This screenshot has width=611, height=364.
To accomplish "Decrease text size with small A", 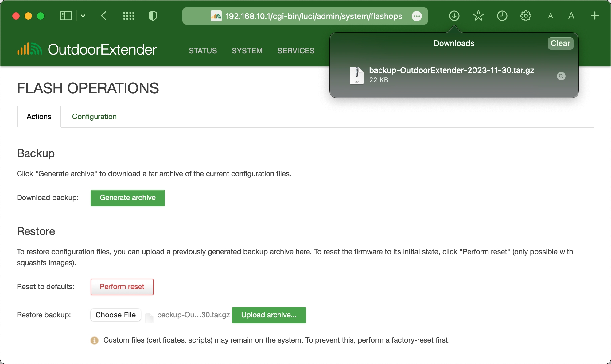I will (x=551, y=16).
